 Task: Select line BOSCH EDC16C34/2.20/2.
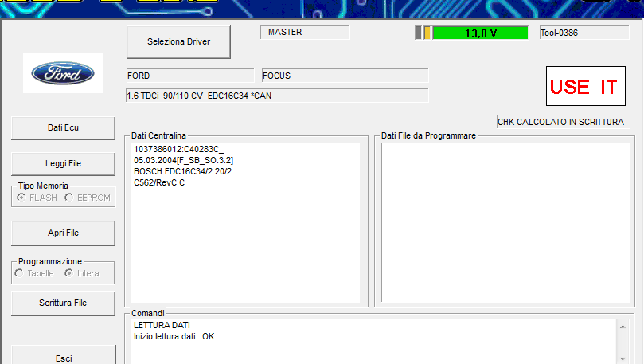[184, 171]
